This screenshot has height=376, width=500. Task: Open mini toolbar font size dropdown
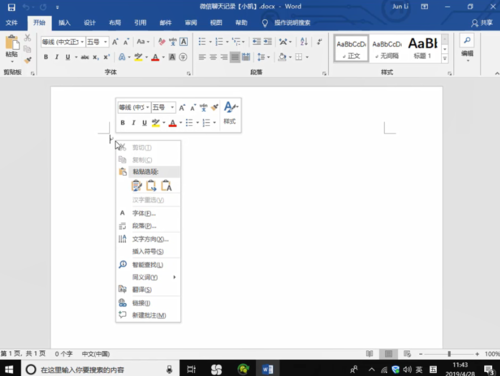coord(172,107)
